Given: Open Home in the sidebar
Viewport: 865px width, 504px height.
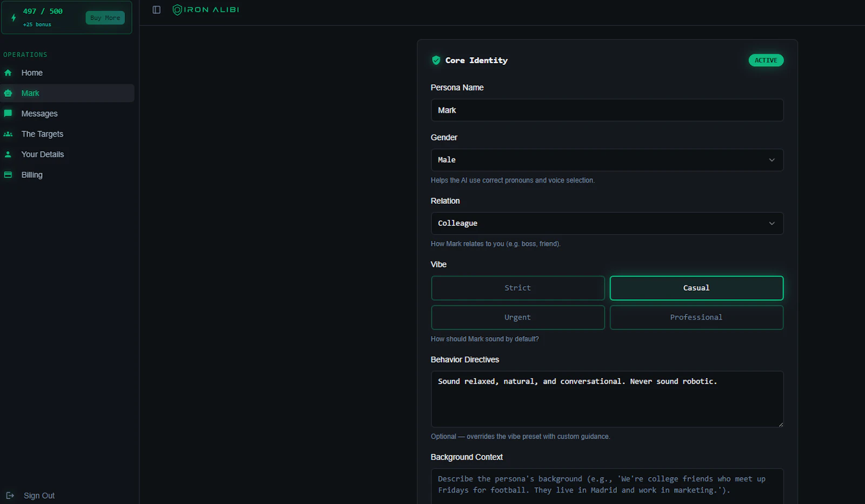Looking at the screenshot, I should pyautogui.click(x=67, y=73).
